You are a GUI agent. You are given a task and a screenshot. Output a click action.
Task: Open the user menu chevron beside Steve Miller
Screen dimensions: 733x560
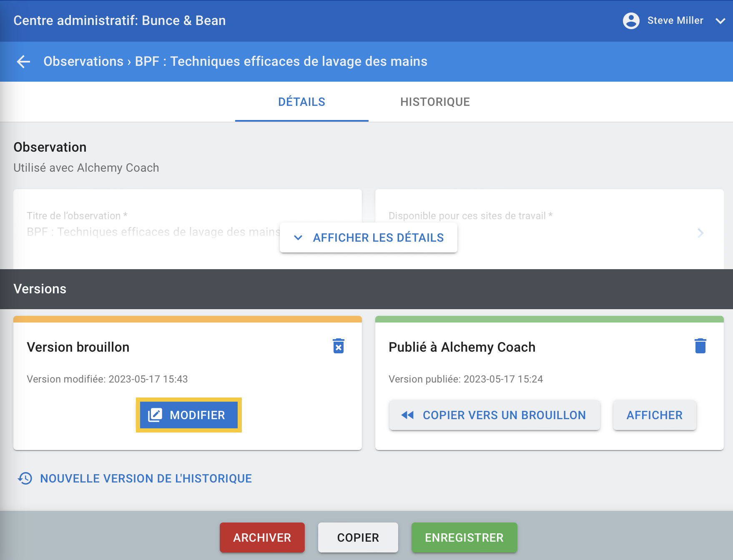720,21
